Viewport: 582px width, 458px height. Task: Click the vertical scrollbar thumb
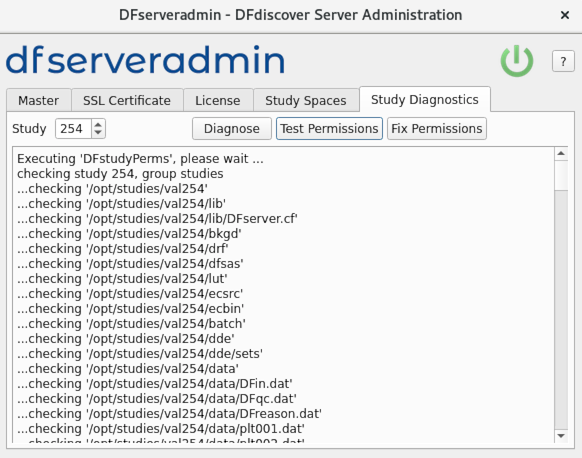(x=561, y=175)
